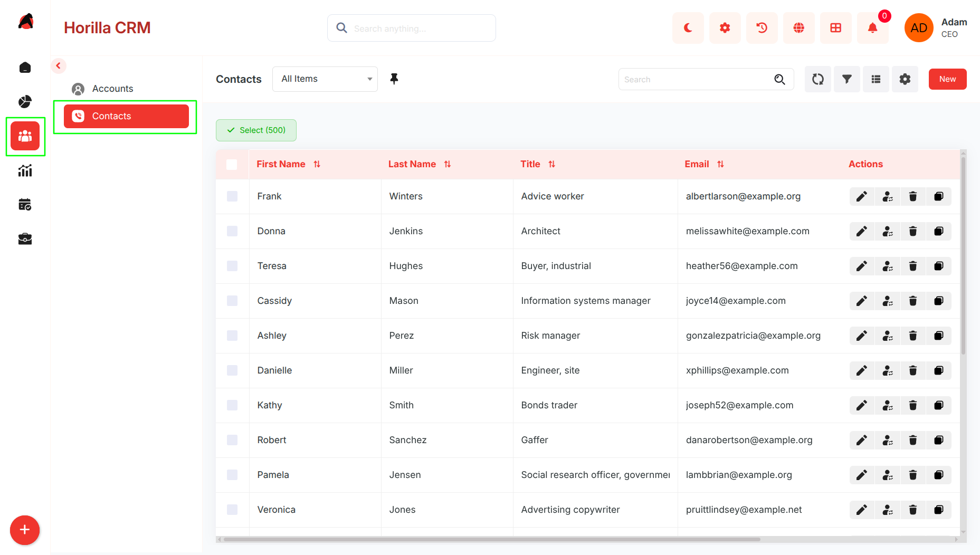The width and height of the screenshot is (980, 555).
Task: Open the All Items view dropdown
Action: [325, 79]
